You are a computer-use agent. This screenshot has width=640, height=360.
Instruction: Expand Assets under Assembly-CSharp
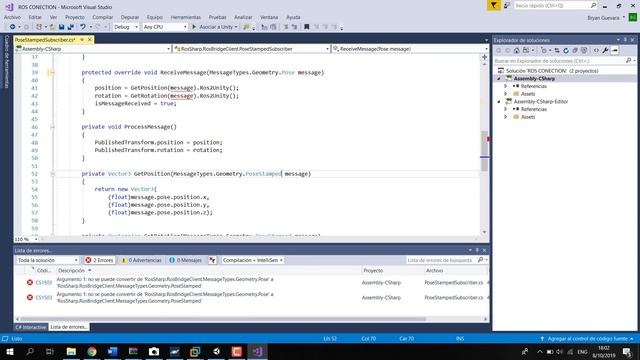[x=506, y=94]
